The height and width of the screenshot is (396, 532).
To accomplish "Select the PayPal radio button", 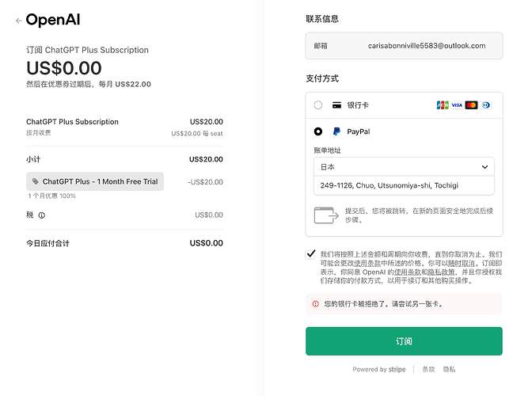I will (x=318, y=131).
